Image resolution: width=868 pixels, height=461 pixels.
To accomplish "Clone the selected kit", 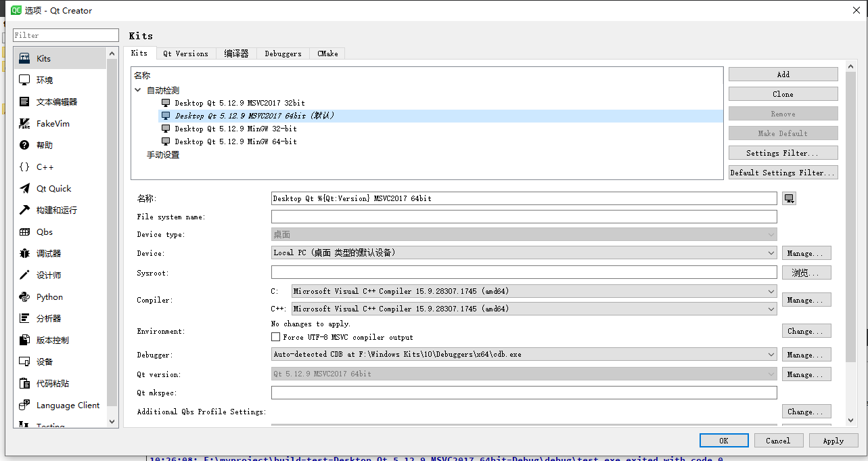I will click(x=783, y=93).
